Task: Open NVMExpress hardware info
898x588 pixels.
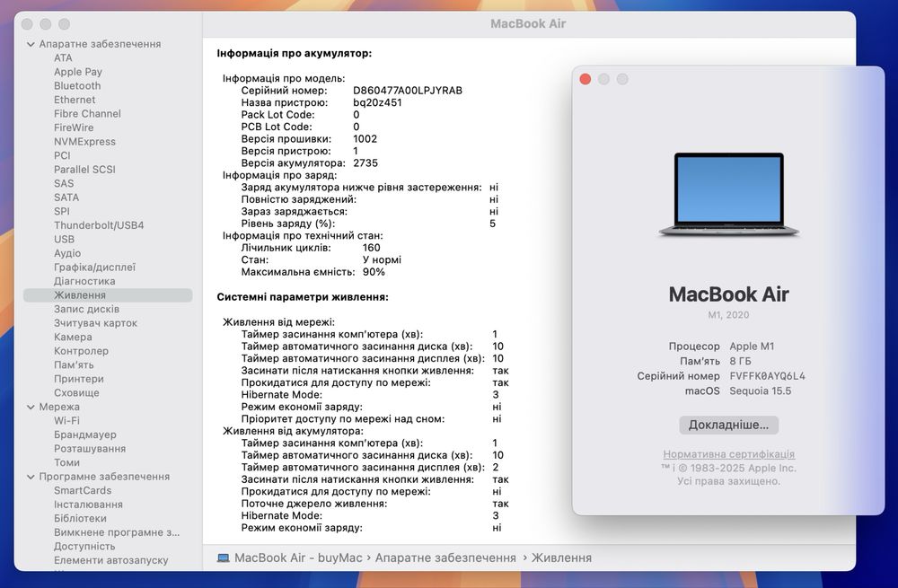Action: coord(84,142)
